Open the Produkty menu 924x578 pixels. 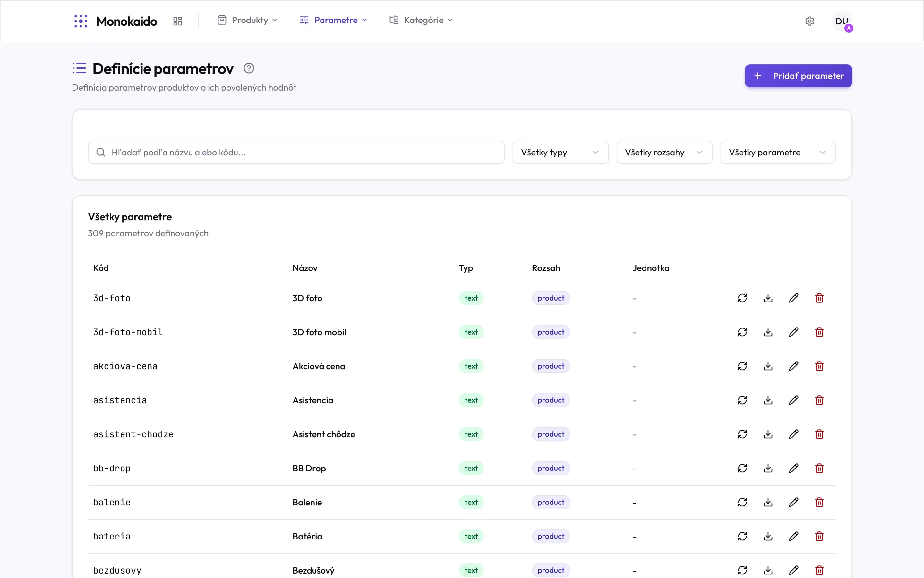(247, 20)
